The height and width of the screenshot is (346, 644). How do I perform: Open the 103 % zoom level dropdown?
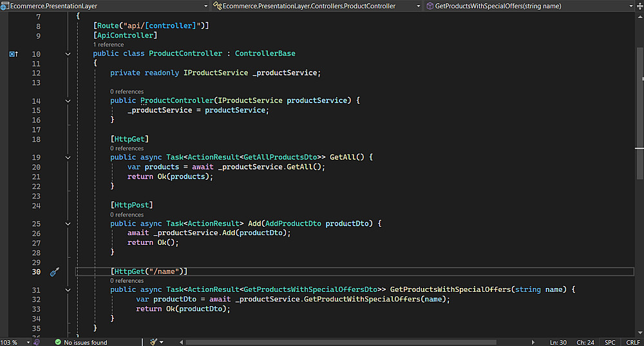point(28,342)
